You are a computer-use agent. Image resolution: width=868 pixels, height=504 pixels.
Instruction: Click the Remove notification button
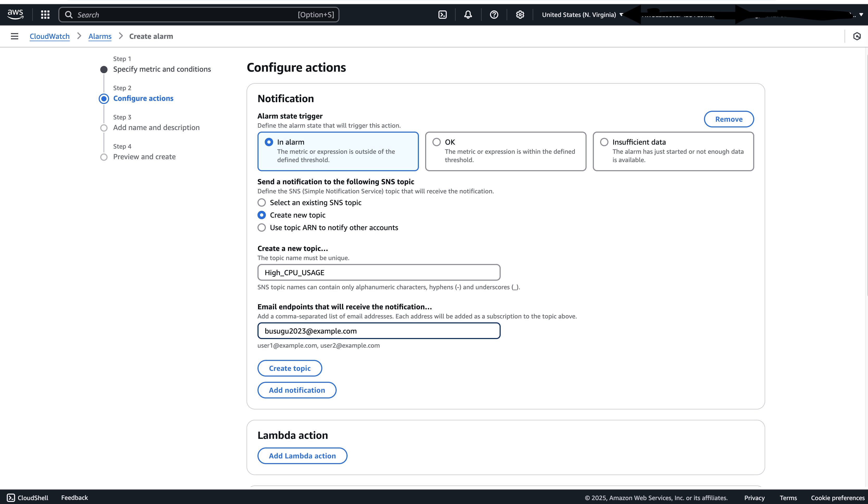[x=728, y=119]
